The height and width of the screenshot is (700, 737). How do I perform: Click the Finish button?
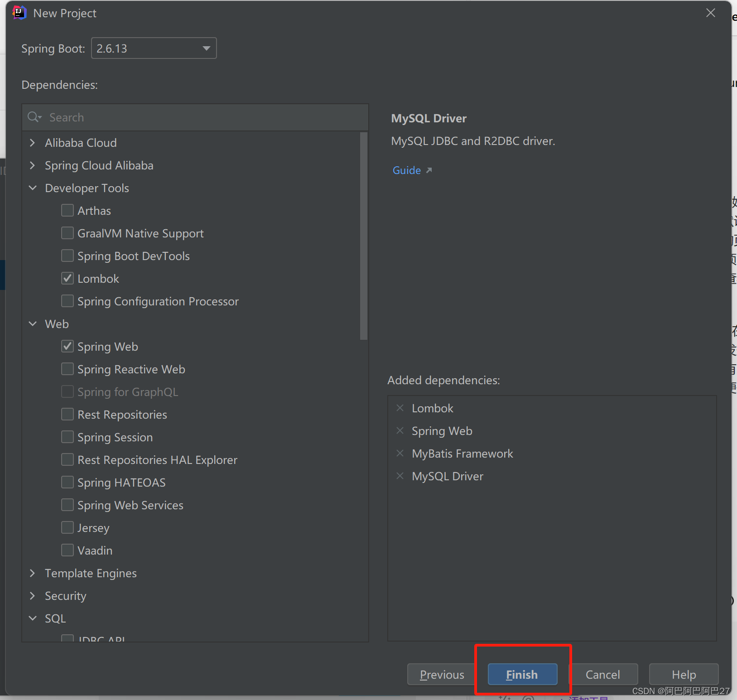pos(522,674)
